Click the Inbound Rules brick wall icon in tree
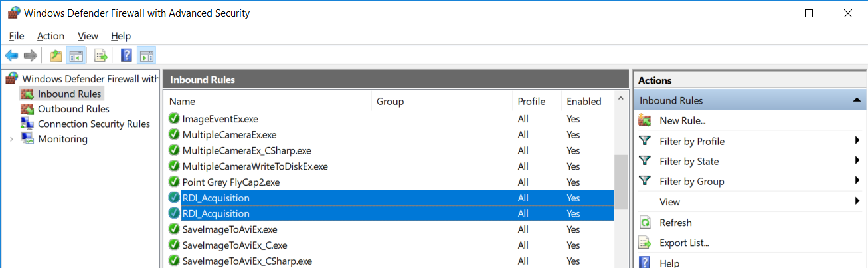This screenshot has height=268, width=868. [x=27, y=94]
